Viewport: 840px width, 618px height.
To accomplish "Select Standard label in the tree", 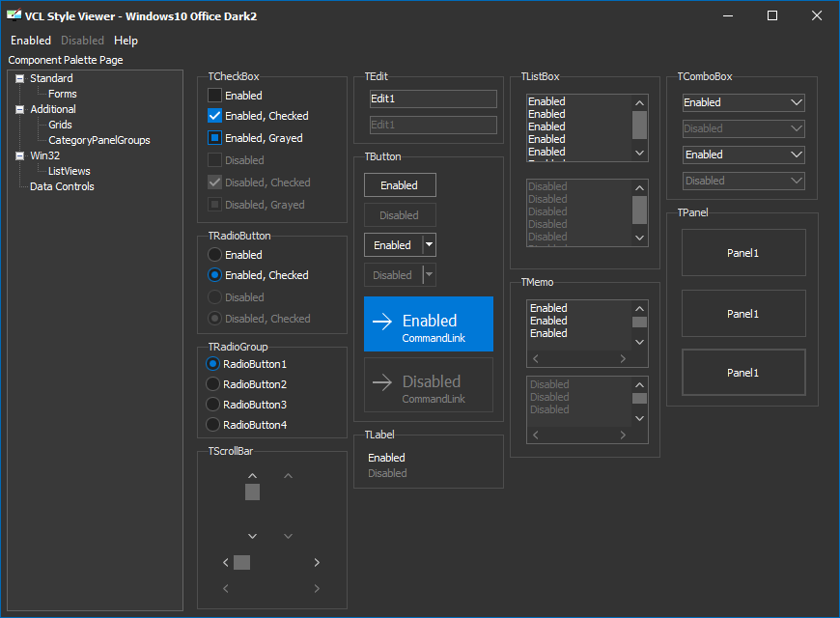I will tap(51, 78).
